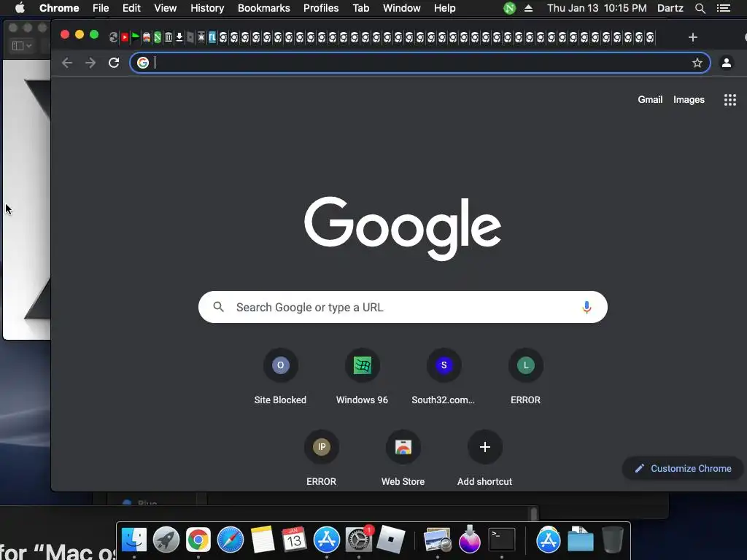Open Chrome from the Dock
The height and width of the screenshot is (560, 747).
(x=198, y=540)
